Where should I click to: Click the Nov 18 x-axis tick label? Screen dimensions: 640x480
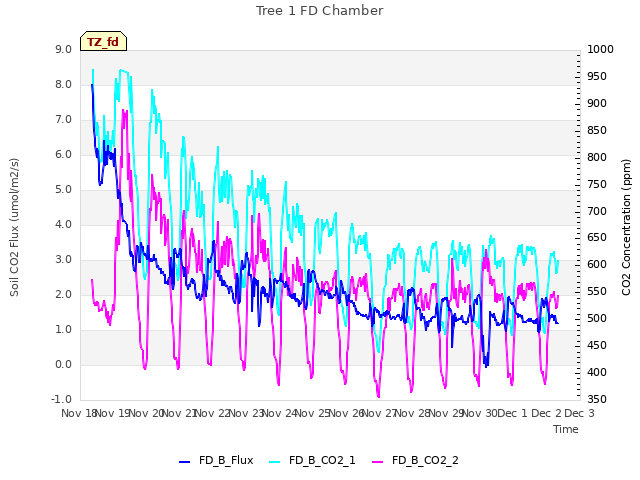pyautogui.click(x=78, y=413)
